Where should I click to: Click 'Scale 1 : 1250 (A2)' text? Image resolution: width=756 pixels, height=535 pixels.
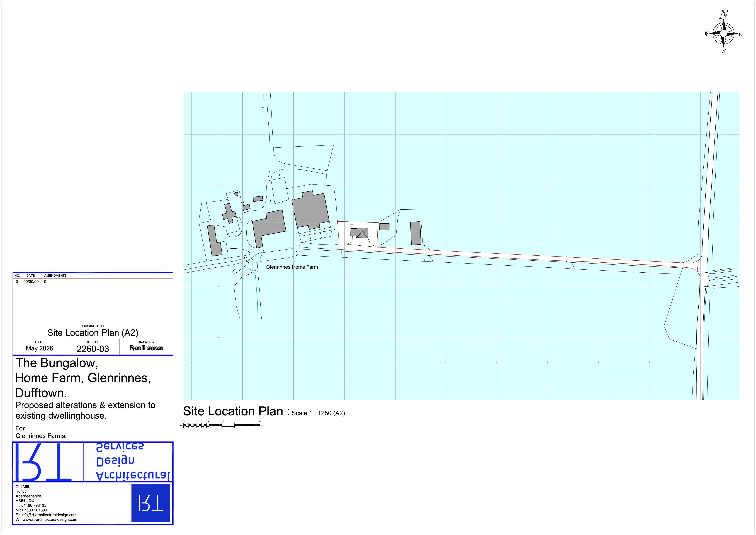tap(318, 413)
